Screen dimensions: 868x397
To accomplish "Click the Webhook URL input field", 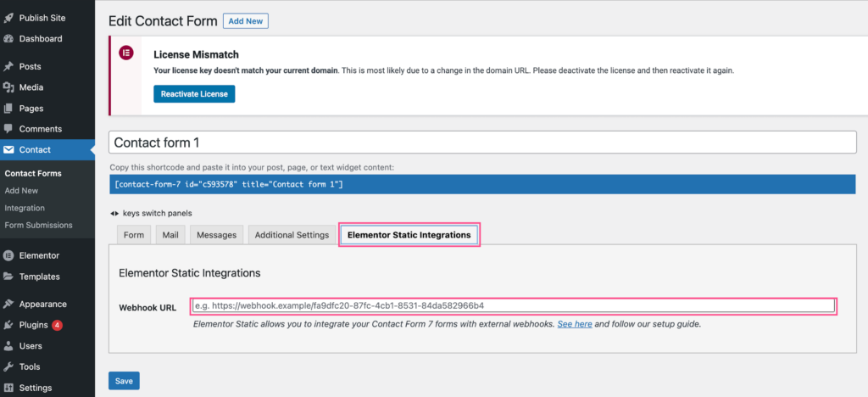I will tap(513, 305).
